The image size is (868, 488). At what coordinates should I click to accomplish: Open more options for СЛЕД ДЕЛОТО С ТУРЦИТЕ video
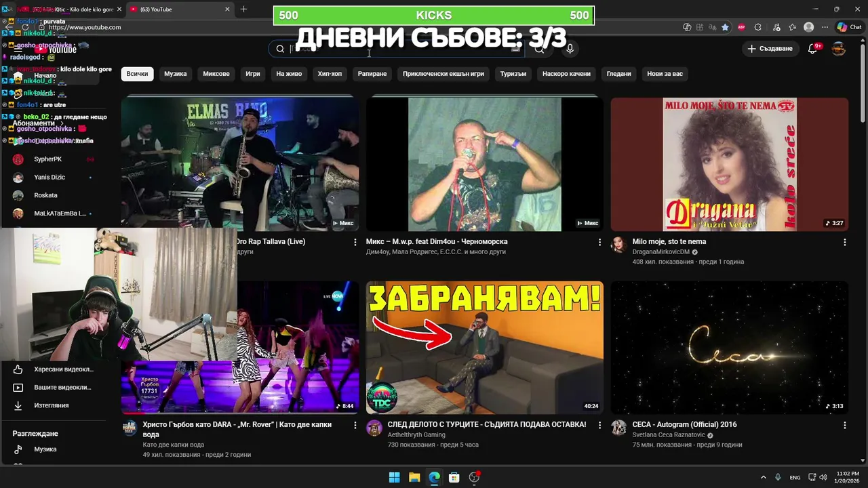599,425
